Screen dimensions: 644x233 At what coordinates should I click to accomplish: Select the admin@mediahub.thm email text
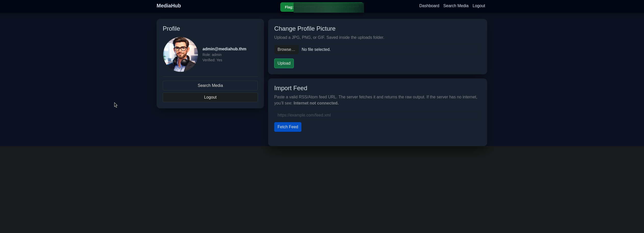(224, 49)
